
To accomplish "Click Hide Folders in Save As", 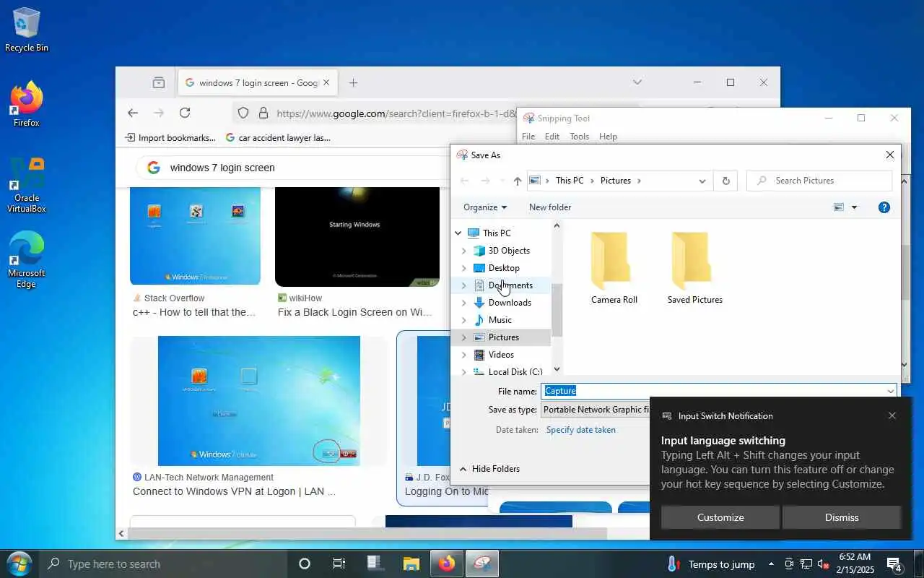I will click(x=489, y=469).
